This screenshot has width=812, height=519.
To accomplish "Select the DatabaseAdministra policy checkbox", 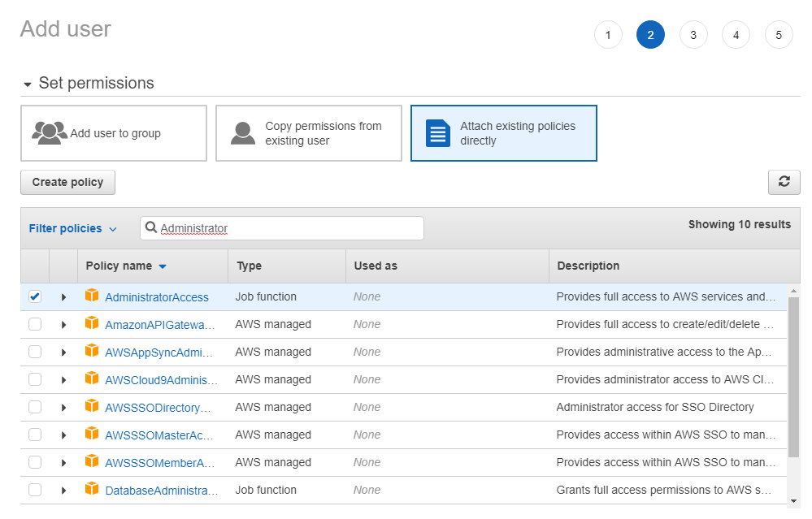I will [35, 490].
